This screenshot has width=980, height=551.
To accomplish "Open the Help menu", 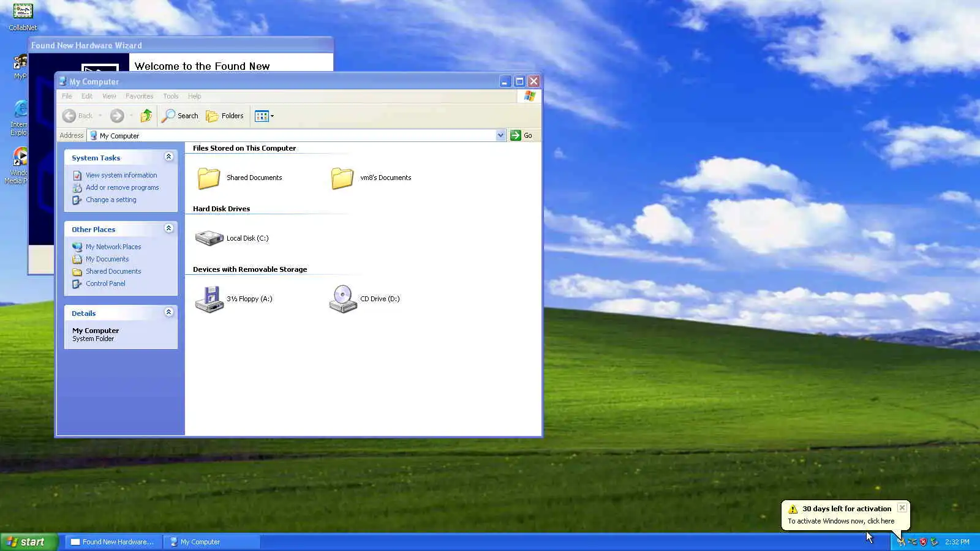I will click(194, 96).
